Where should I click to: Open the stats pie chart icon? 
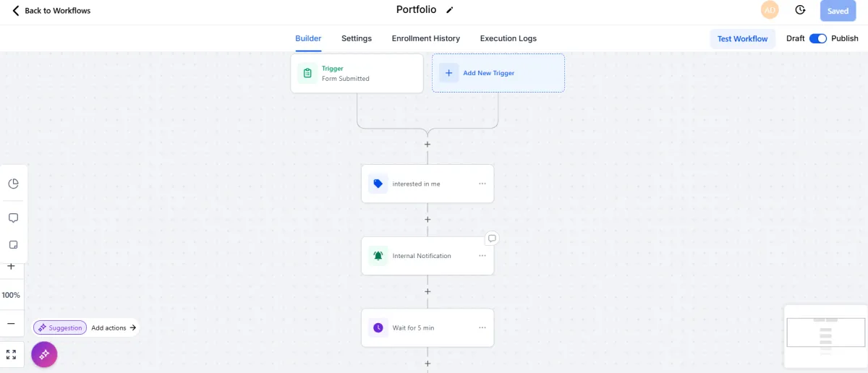pos(12,184)
